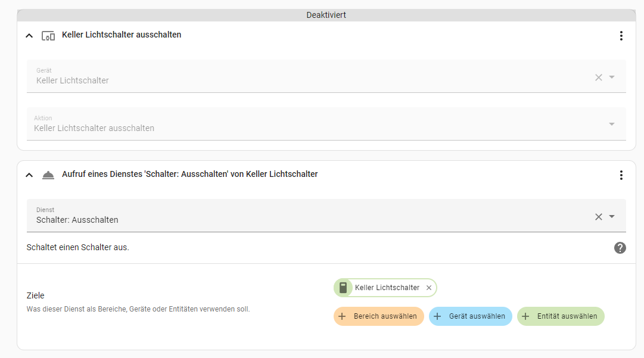Click the service bell icon in action header
Viewport: 644px width, 358px height.
48,175
